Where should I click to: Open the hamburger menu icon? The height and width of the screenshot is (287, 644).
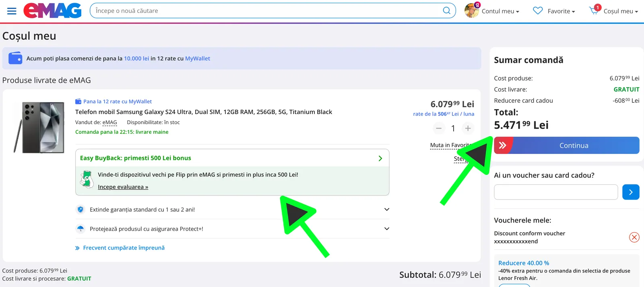point(12,11)
